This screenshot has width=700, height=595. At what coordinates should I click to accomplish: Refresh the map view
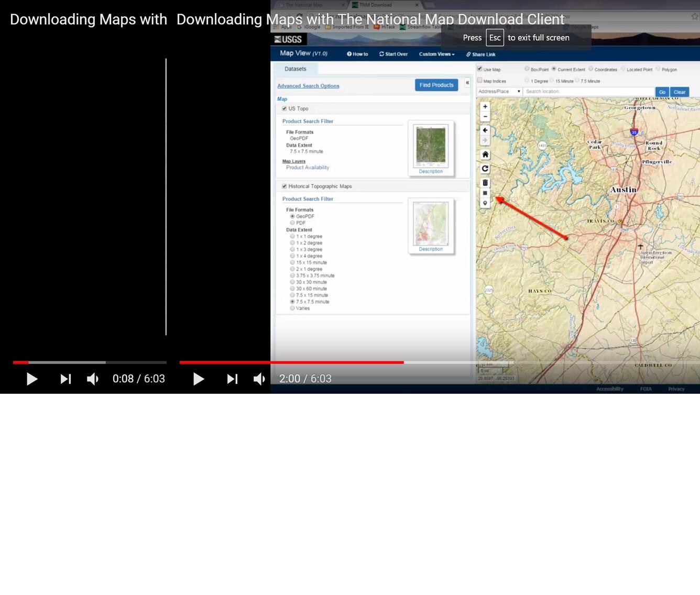(485, 169)
